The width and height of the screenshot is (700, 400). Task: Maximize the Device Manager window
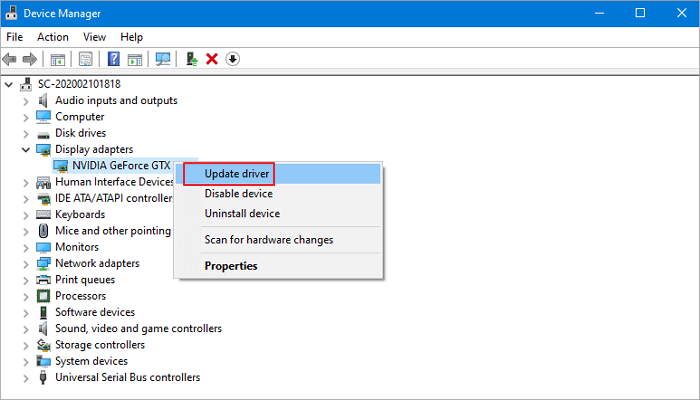tap(640, 13)
